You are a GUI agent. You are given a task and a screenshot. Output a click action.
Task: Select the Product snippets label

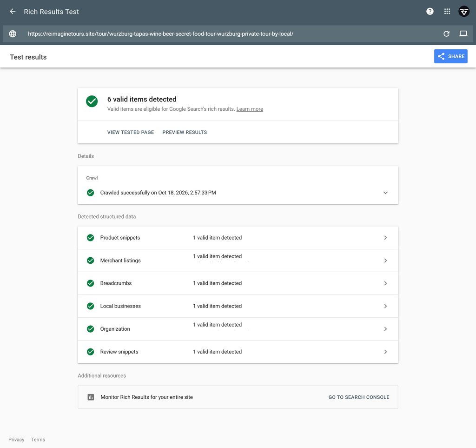tap(120, 238)
